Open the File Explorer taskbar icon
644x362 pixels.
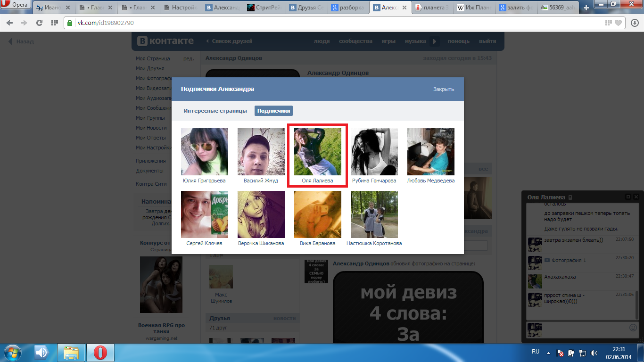tap(71, 353)
